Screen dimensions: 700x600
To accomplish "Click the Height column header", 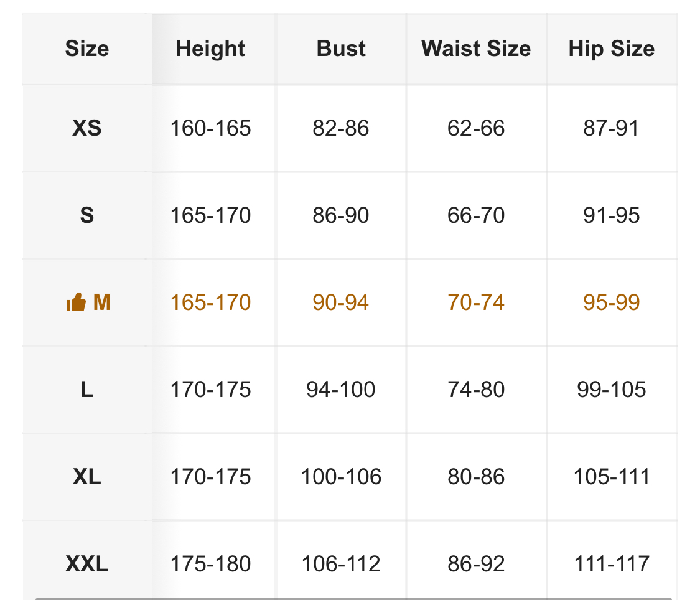I will click(210, 49).
